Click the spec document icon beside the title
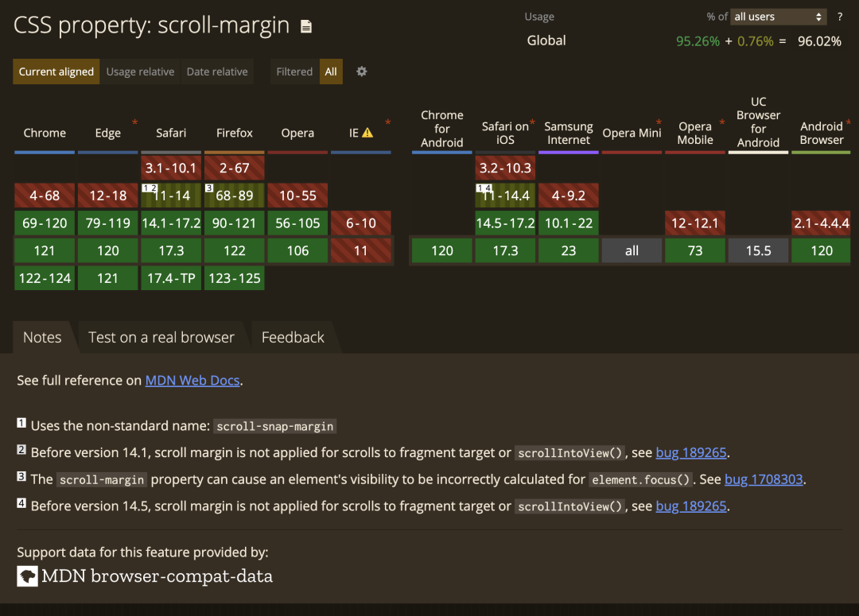Viewport: 859px width, 616px height. pos(306,26)
